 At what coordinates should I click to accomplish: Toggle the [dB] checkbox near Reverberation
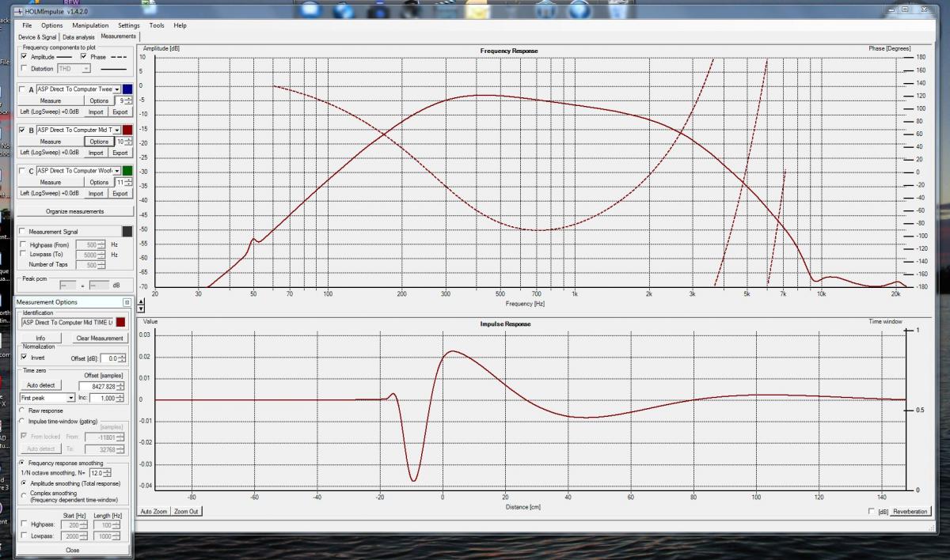[x=872, y=512]
